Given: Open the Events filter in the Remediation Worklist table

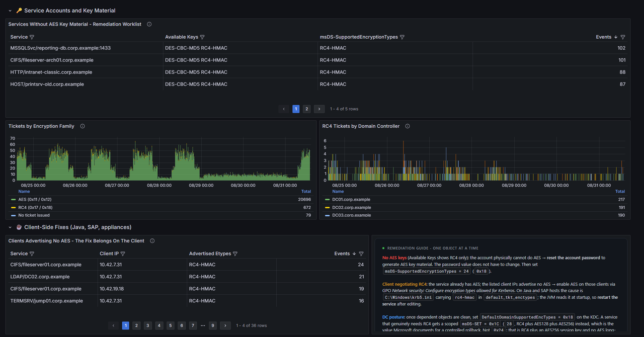Looking at the screenshot, I should pyautogui.click(x=623, y=37).
